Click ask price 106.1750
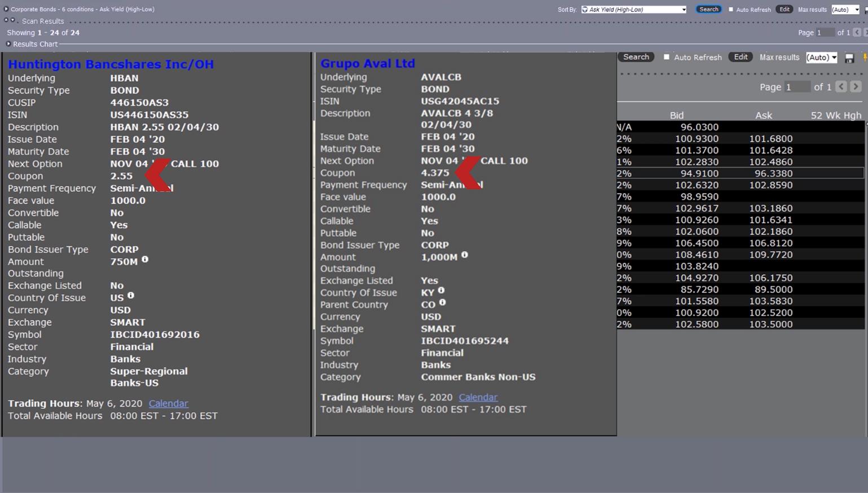 click(770, 278)
